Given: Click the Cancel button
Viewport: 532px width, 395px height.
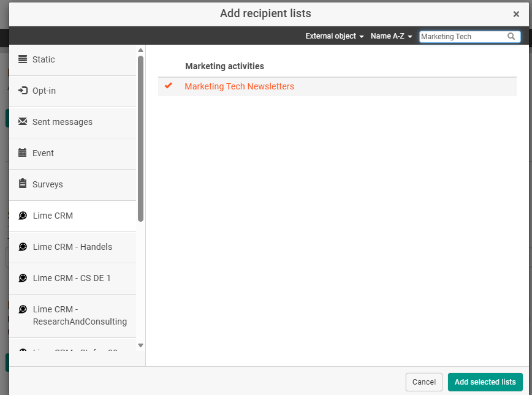Looking at the screenshot, I should click(x=424, y=382).
